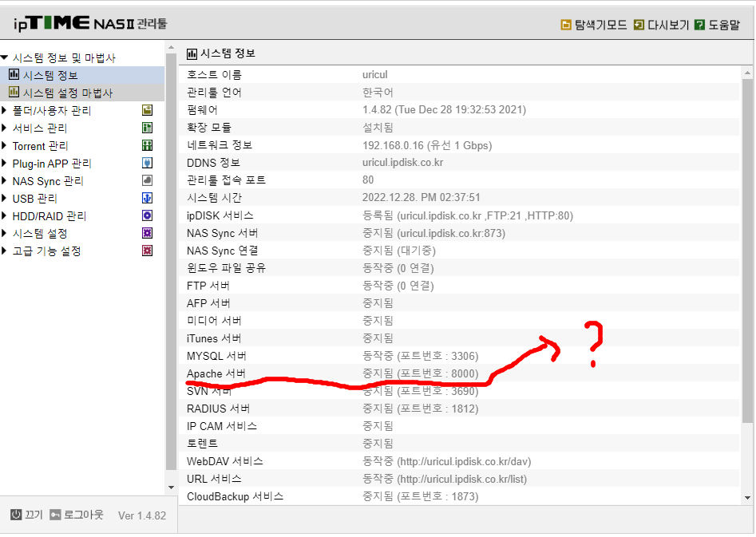Expand the 폴더/사용자 관리 arrow

point(4,110)
